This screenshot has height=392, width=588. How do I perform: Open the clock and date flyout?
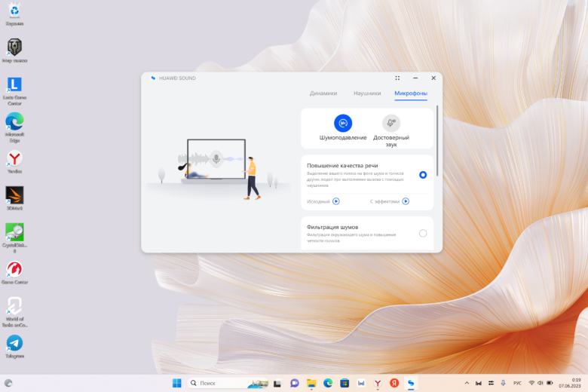coord(570,383)
